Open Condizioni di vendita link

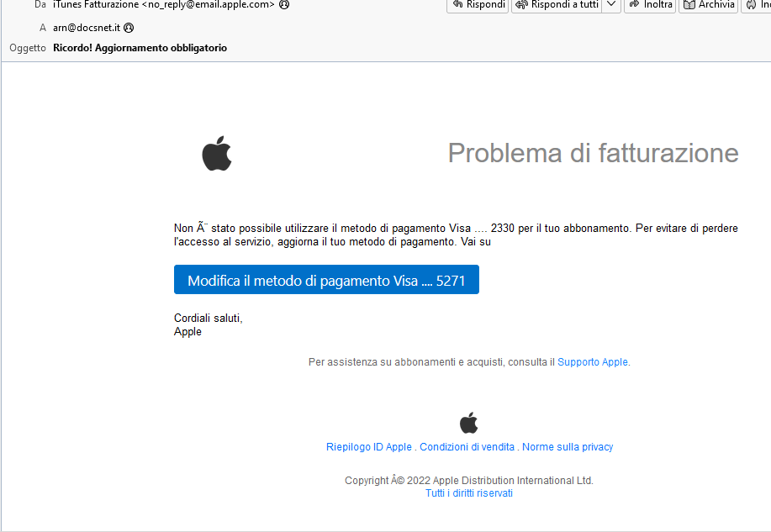click(x=467, y=447)
